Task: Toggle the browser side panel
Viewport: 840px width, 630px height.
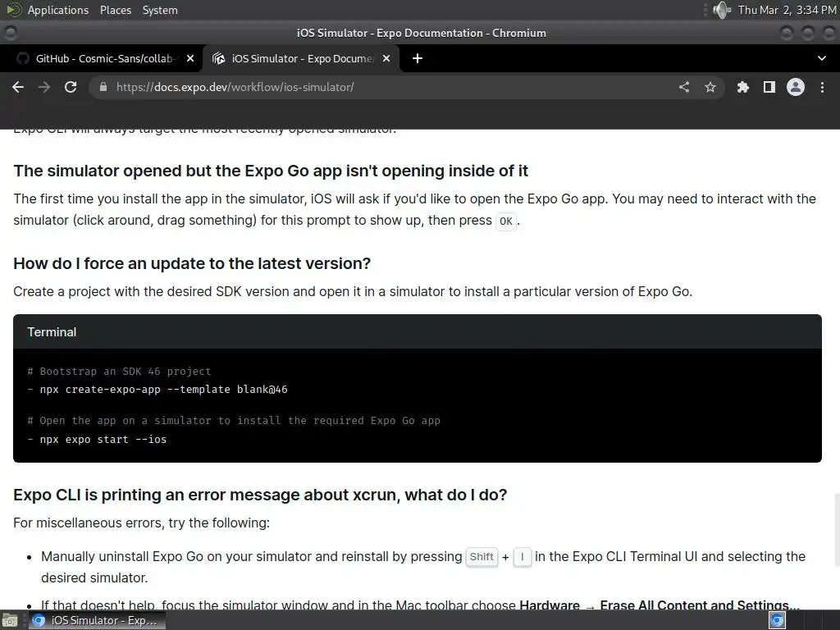Action: coord(769,87)
